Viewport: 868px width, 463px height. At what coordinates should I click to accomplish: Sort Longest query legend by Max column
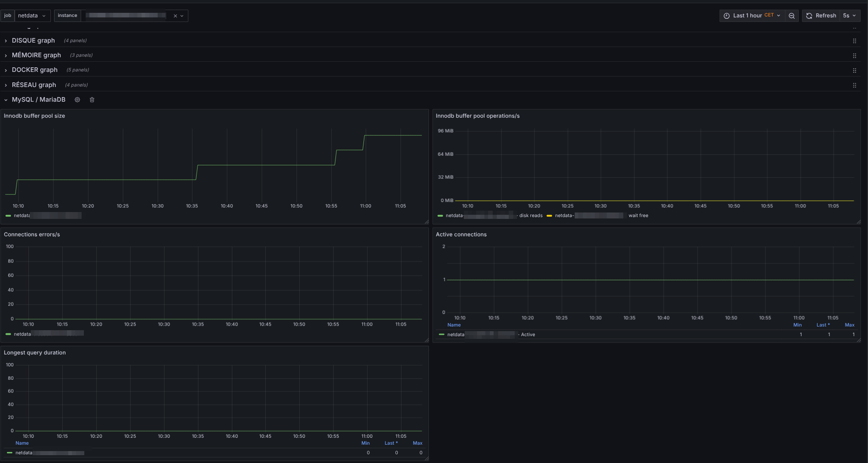[x=417, y=443]
